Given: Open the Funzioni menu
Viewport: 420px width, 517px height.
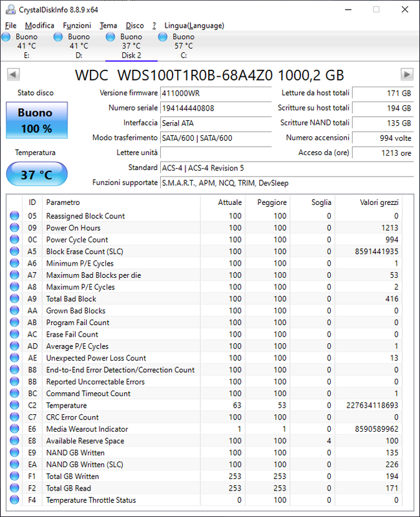Looking at the screenshot, I should point(77,25).
